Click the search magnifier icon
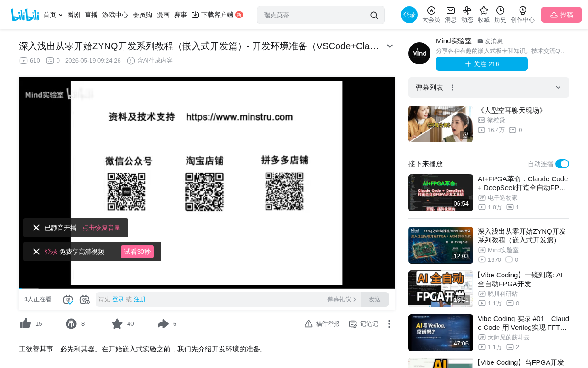The width and height of the screenshot is (588, 368). [374, 15]
